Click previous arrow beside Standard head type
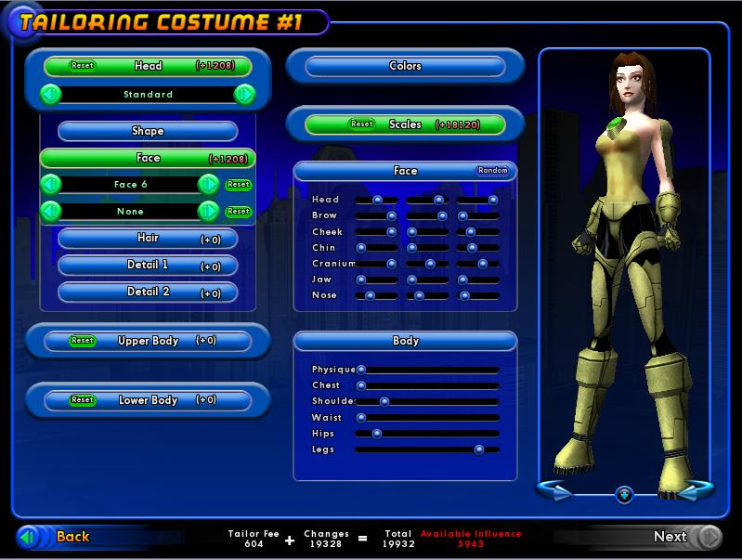This screenshot has width=742, height=560. [51, 94]
